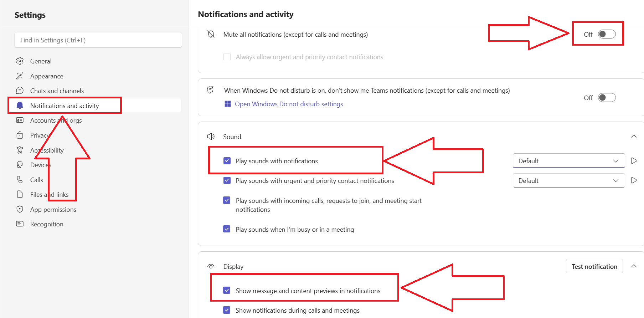Open App permissions settings
644x318 pixels.
pyautogui.click(x=53, y=209)
